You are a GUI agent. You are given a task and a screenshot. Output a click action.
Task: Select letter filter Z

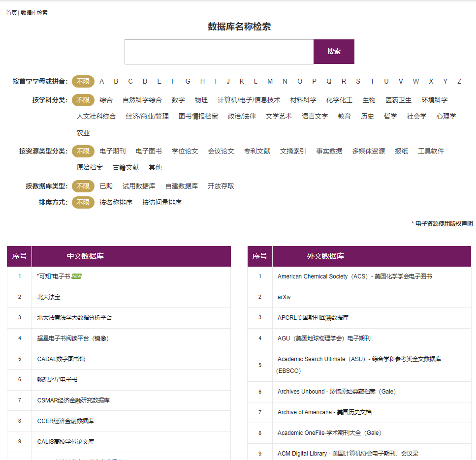tap(459, 81)
